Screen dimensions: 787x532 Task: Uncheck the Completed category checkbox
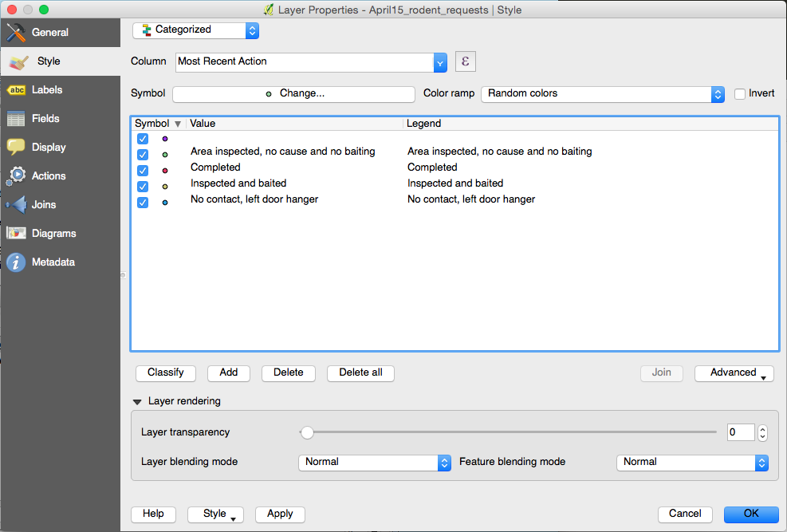coord(143,168)
